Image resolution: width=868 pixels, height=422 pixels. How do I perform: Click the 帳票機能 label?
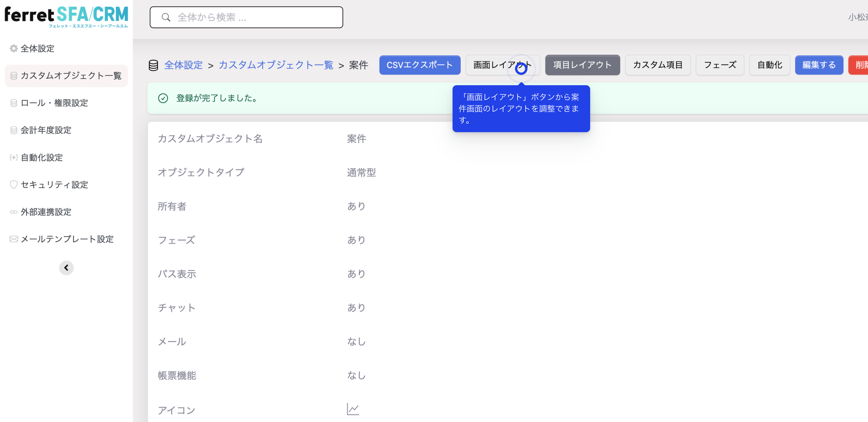(x=177, y=375)
